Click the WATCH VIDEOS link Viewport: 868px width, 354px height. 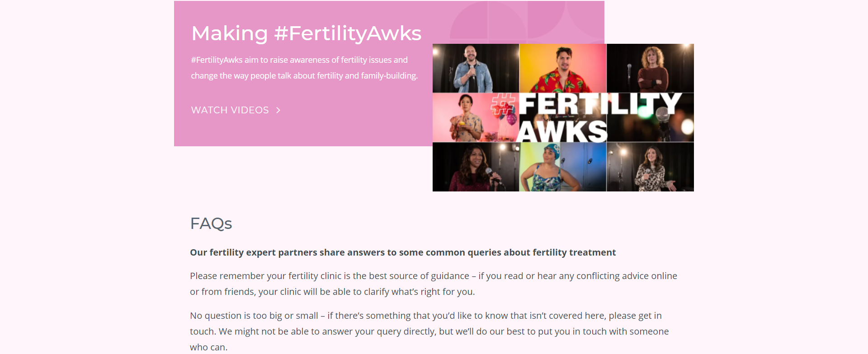[x=230, y=110]
